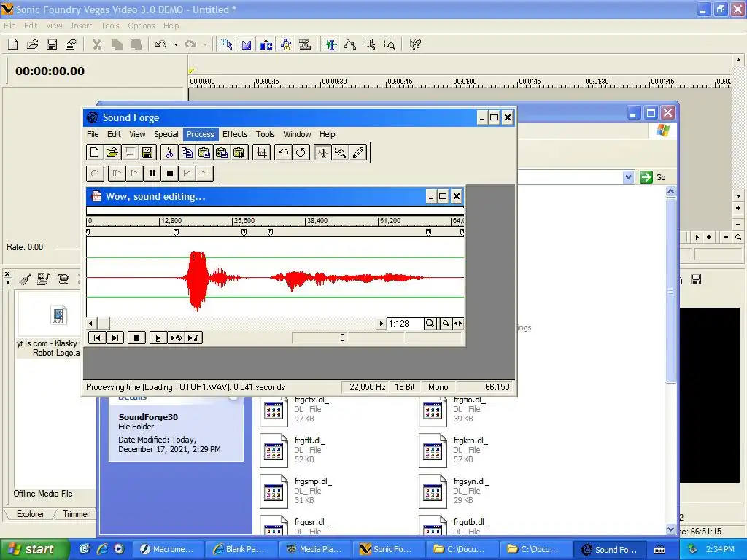The width and height of the screenshot is (747, 560).
Task: Click Record button in Sound Forge transport toolbar
Action: (x=94, y=174)
